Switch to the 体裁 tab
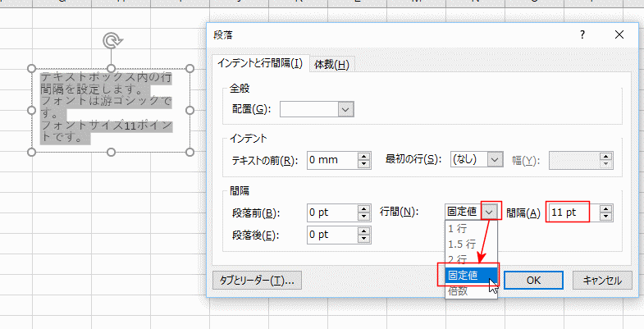 331,65
